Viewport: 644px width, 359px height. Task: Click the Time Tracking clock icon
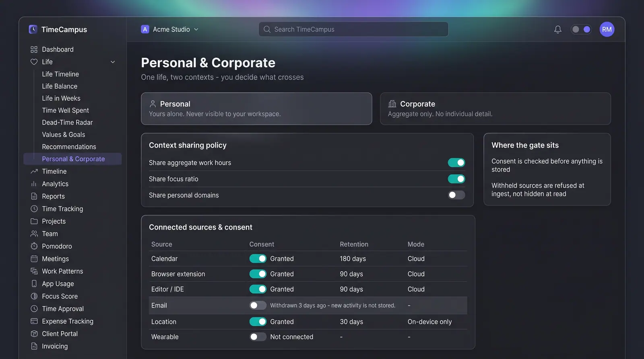pyautogui.click(x=34, y=209)
